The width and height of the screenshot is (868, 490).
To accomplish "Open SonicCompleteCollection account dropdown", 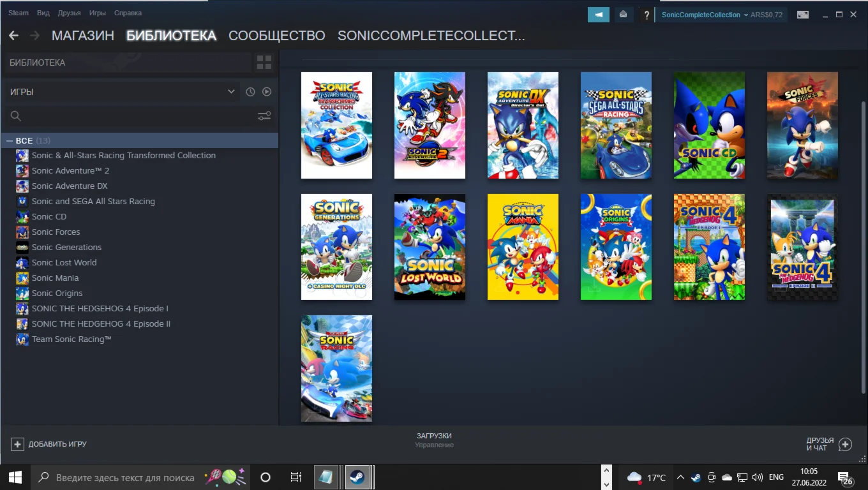I will click(705, 15).
